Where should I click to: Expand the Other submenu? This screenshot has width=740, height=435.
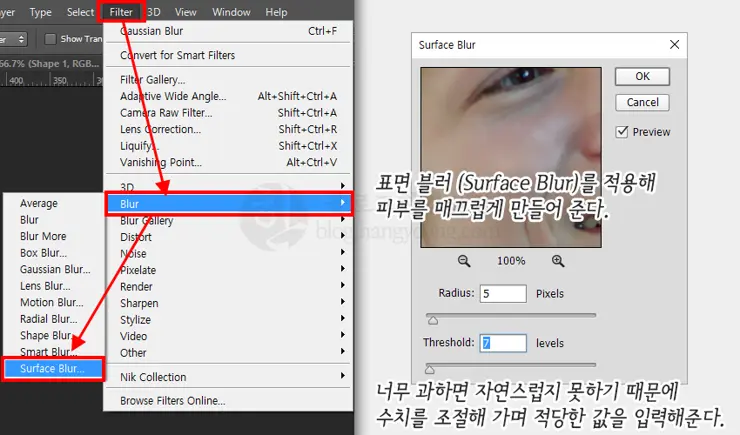pos(228,352)
